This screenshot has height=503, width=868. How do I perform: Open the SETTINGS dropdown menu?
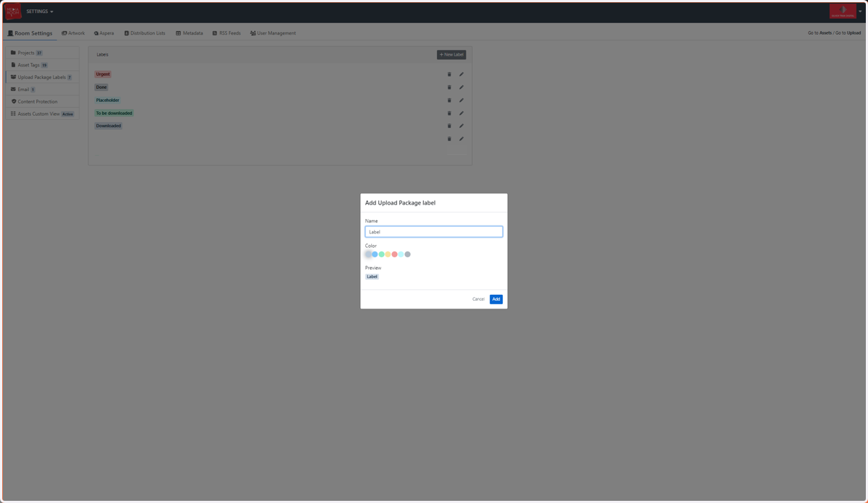[40, 12]
